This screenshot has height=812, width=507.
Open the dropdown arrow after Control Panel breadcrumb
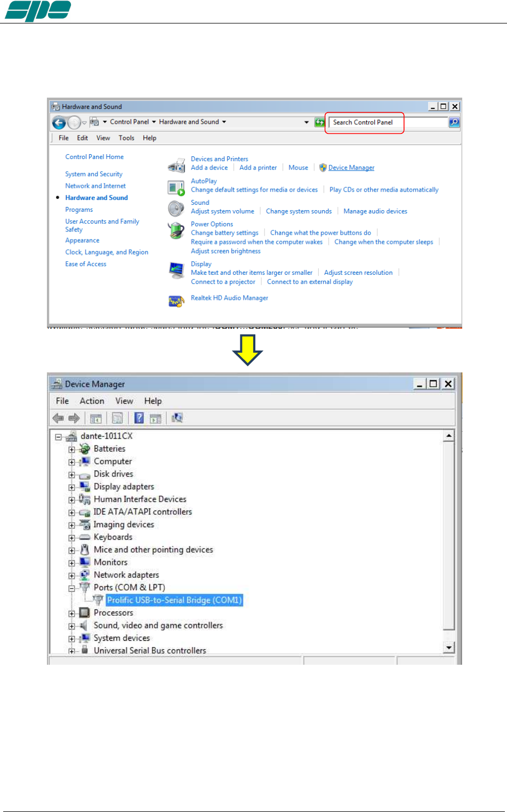(x=154, y=122)
